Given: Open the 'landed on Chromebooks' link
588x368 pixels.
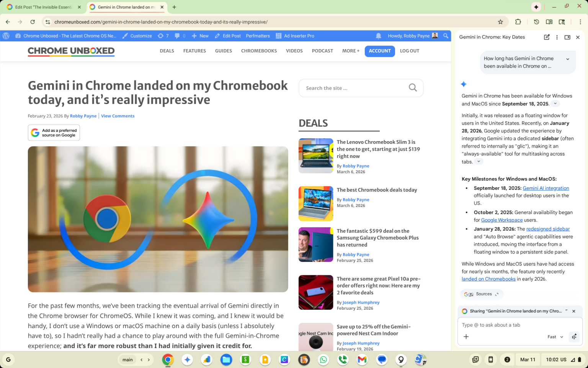Looking at the screenshot, I should click(488, 279).
